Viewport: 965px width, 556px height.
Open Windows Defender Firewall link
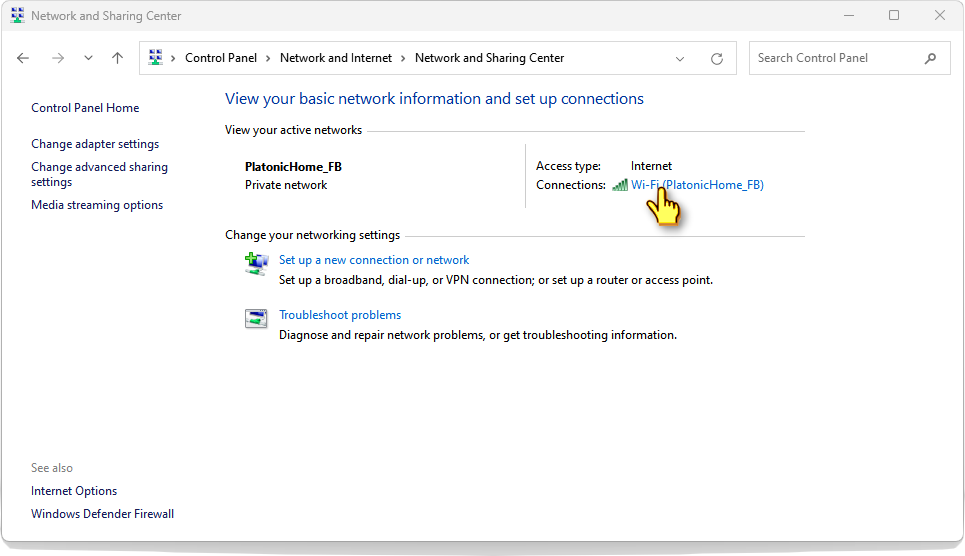click(102, 514)
